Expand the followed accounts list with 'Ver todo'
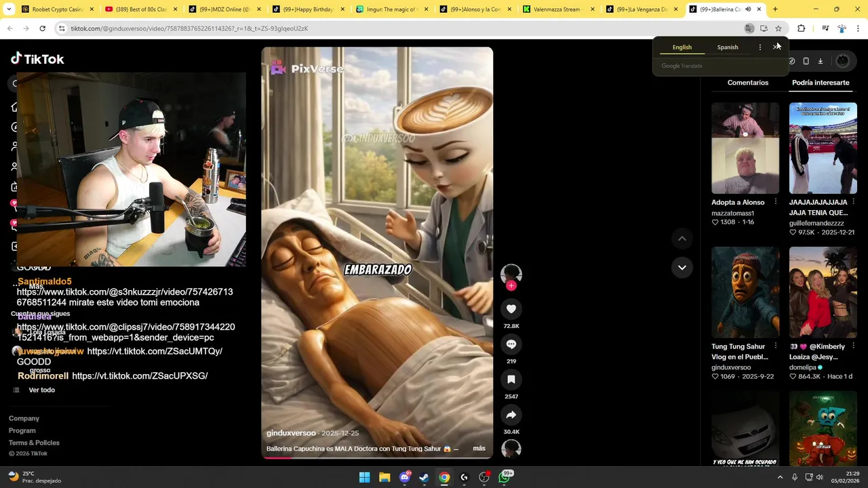Image resolution: width=868 pixels, height=488 pixels. pos(41,390)
